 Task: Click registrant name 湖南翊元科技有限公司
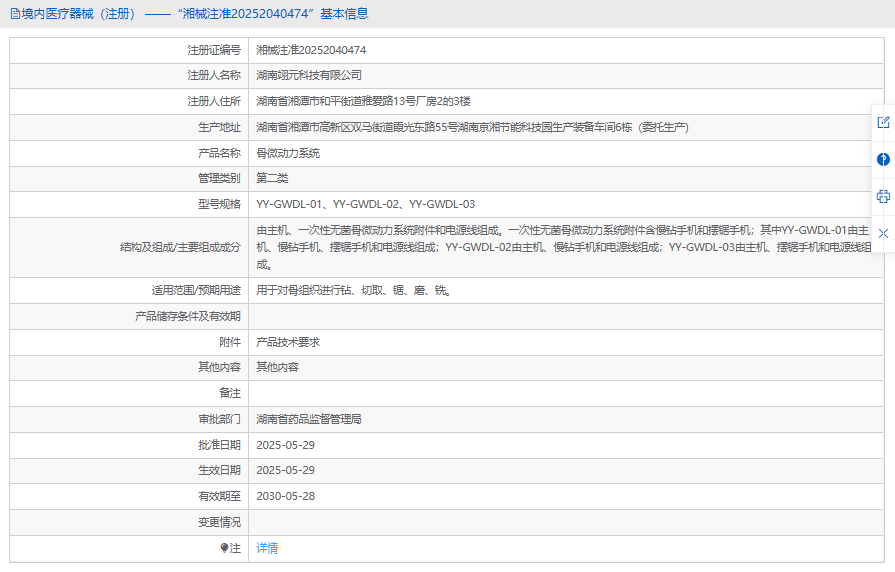pos(309,75)
